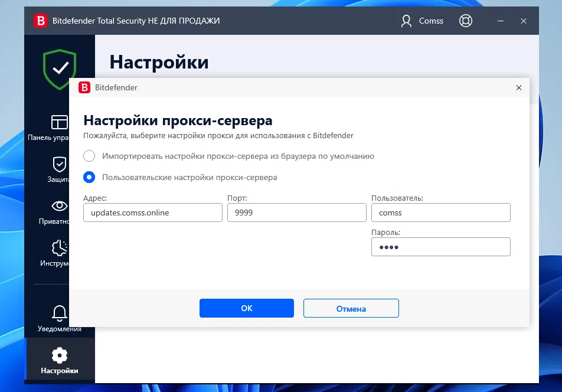Open the Utilities tools section
The width and height of the screenshot is (562, 392).
(x=55, y=253)
